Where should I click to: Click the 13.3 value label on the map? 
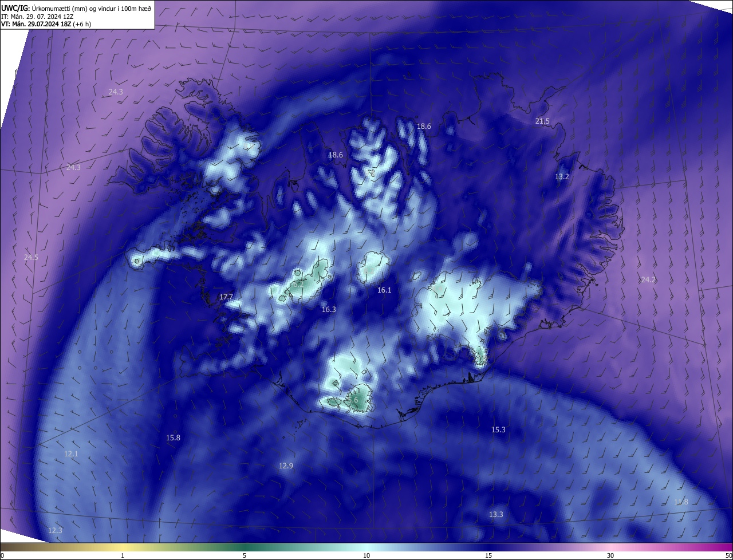point(496,514)
